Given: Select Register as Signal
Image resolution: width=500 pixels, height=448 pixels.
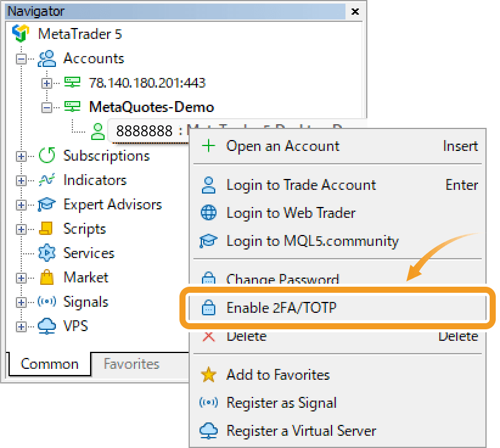Looking at the screenshot, I should pyautogui.click(x=338, y=402).
